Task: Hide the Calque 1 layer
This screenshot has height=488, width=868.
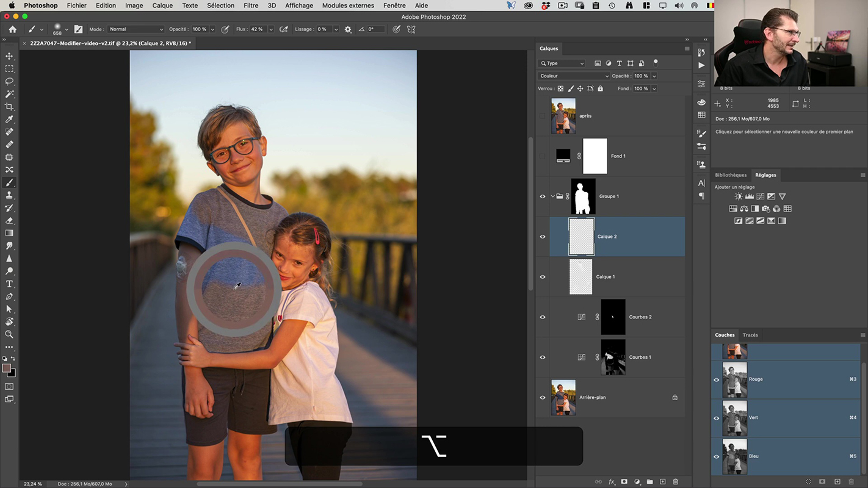Action: pyautogui.click(x=543, y=277)
